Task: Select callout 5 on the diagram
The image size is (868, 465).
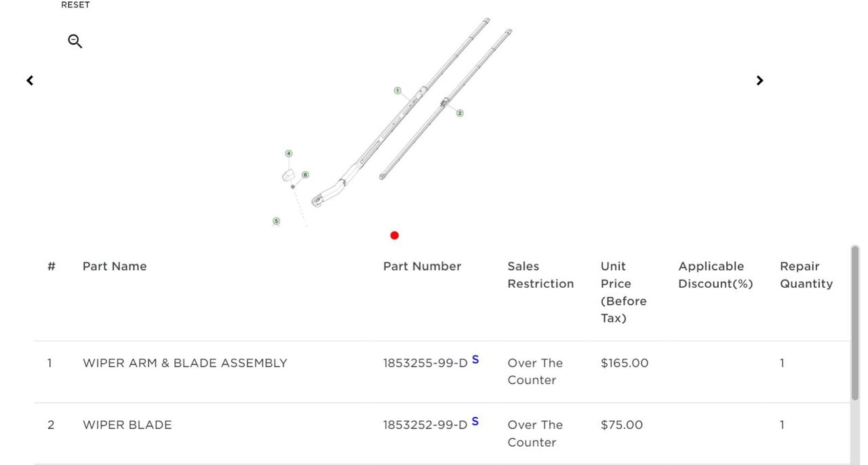Action: click(276, 221)
